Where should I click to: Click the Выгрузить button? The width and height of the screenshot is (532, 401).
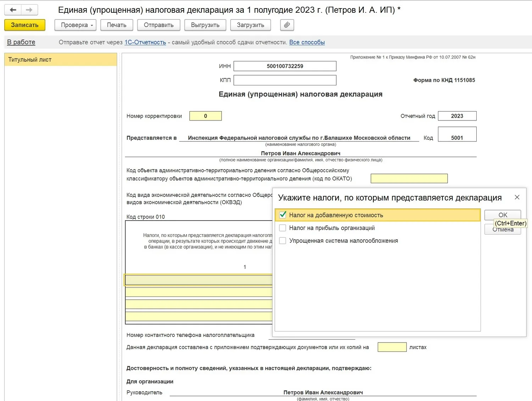205,25
